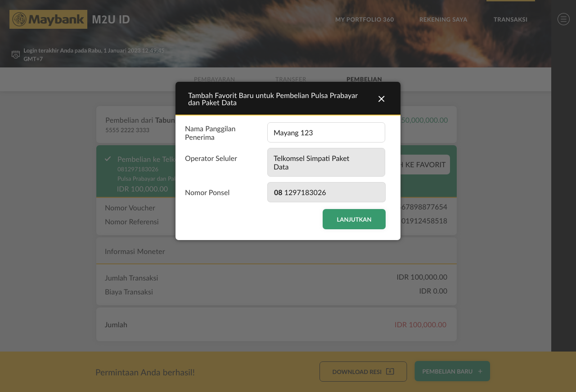Switch to the TRANSFER tab
This screenshot has height=392, width=576.
click(291, 79)
